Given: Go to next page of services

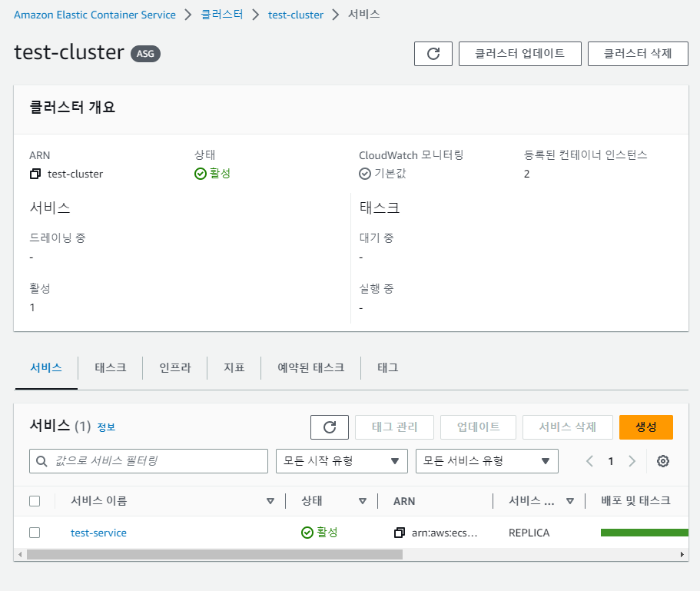Looking at the screenshot, I should [x=632, y=461].
